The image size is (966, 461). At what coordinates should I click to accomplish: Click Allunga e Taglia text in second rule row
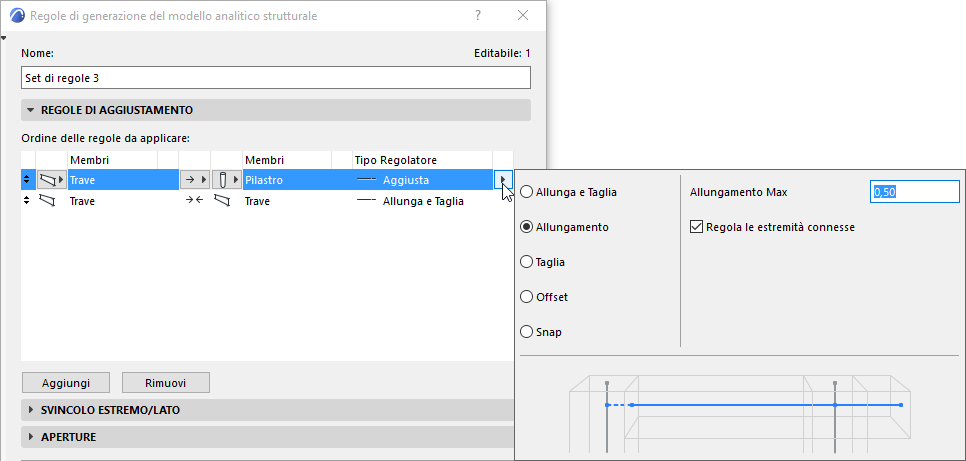423,201
